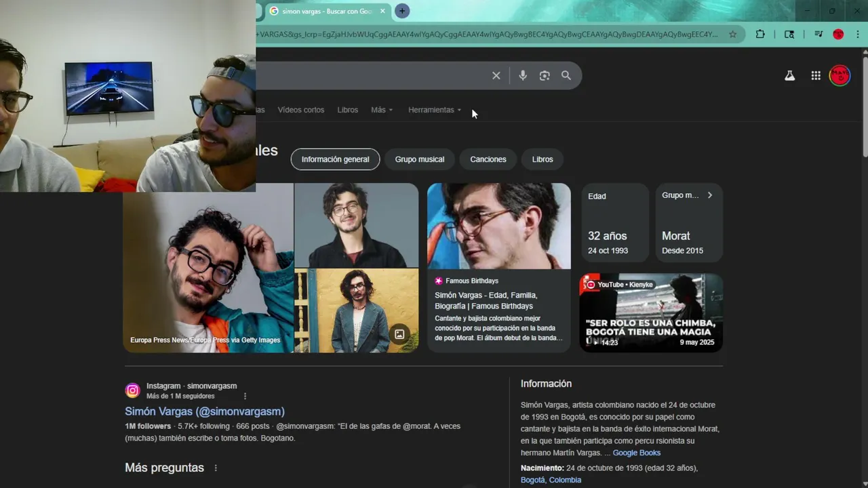Play the YouTube Kienyke video thumbnail

[651, 313]
